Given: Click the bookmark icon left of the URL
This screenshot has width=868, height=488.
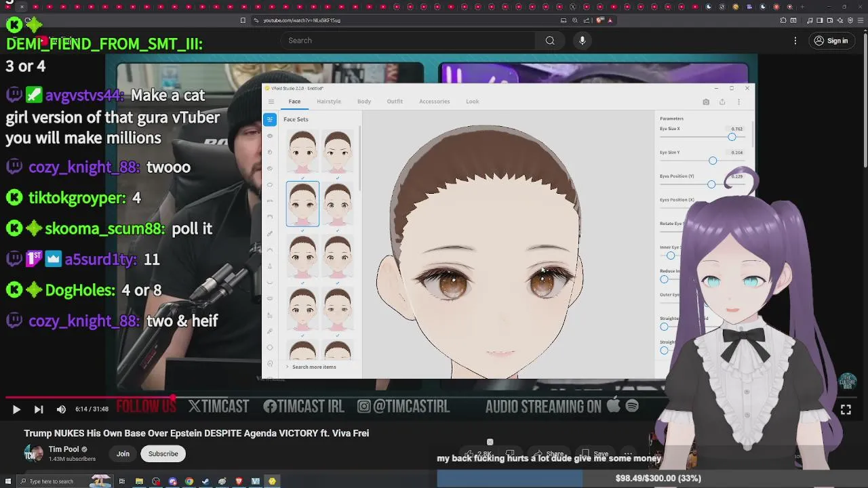Looking at the screenshot, I should 243,20.
